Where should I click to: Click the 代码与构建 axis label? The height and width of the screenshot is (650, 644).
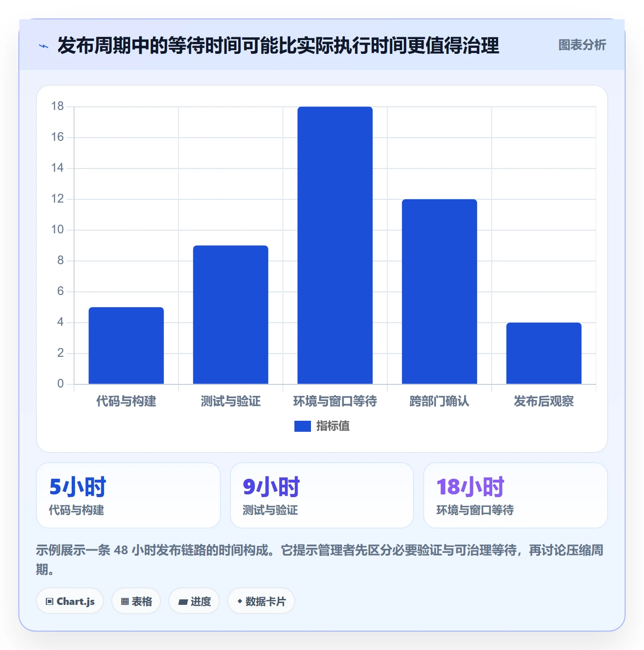coord(126,401)
